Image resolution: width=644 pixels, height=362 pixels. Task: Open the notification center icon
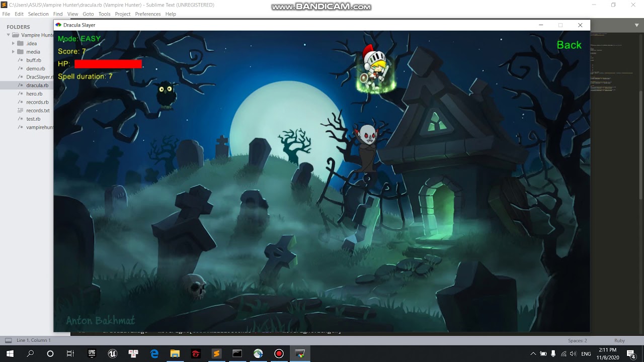coord(631,354)
